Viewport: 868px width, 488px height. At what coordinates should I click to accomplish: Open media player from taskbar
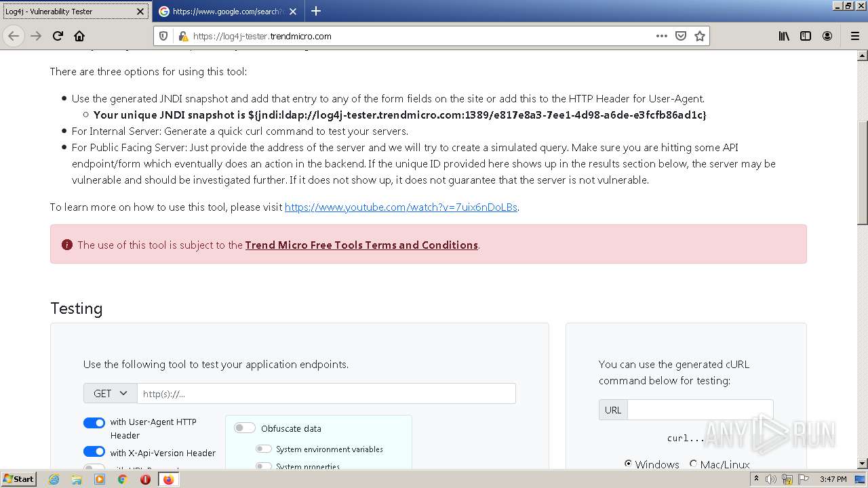(x=100, y=479)
